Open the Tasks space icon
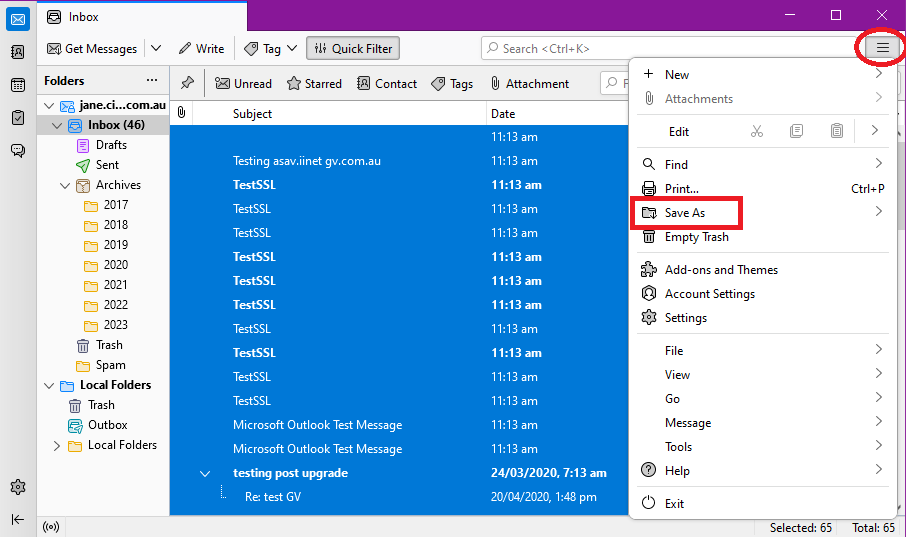The image size is (906, 537). coord(18,118)
